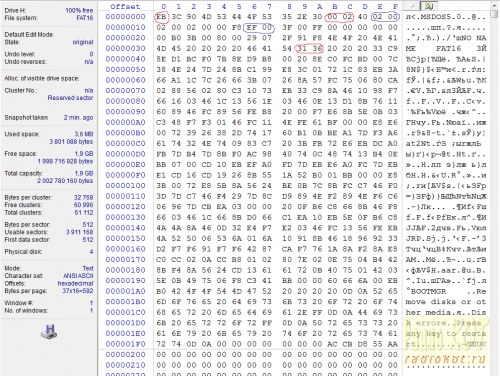500x376 pixels.
Task: Click the ANSI ASCII character set value
Action: [x=78, y=276]
